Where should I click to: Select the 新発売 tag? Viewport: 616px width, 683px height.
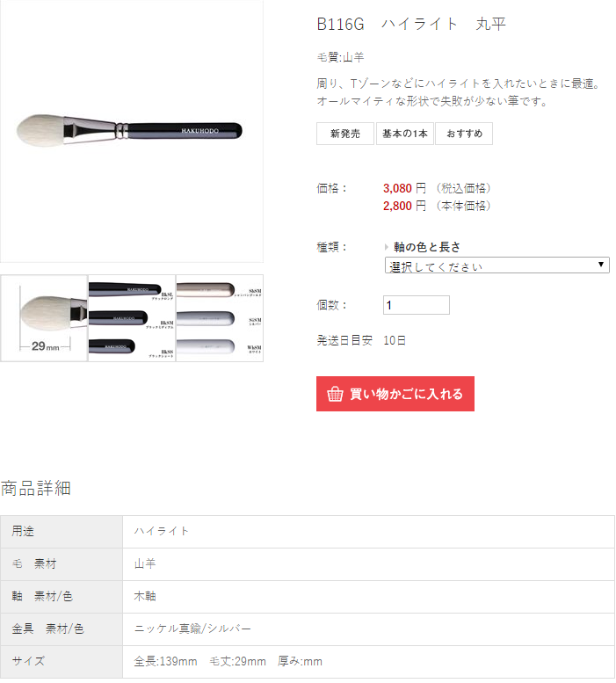[344, 134]
